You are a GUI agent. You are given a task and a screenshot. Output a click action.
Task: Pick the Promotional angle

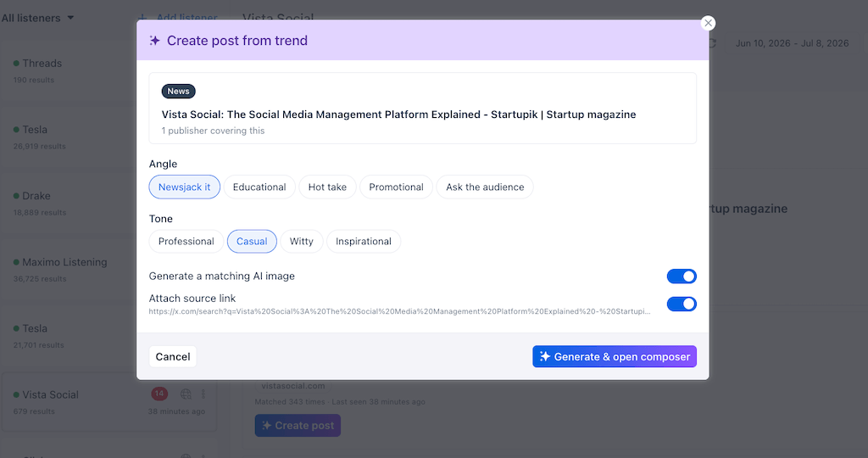(396, 187)
